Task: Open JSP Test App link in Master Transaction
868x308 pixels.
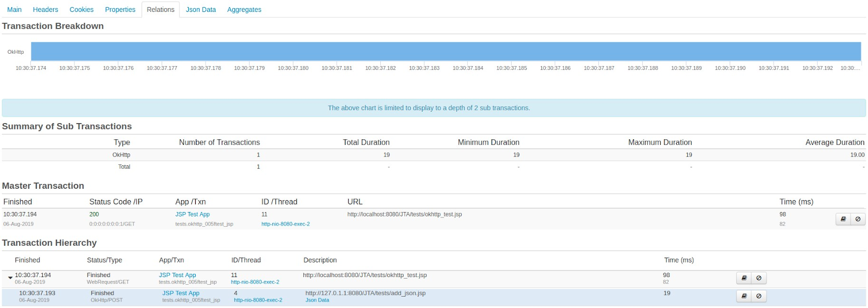Action: pos(192,214)
